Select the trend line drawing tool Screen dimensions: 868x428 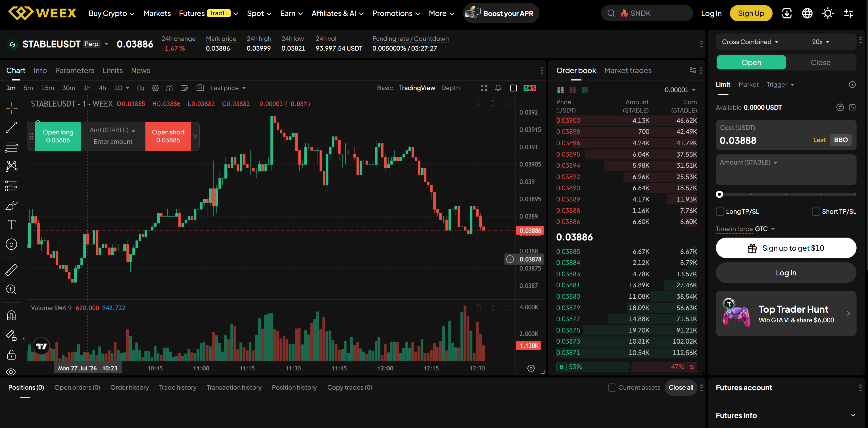point(11,128)
